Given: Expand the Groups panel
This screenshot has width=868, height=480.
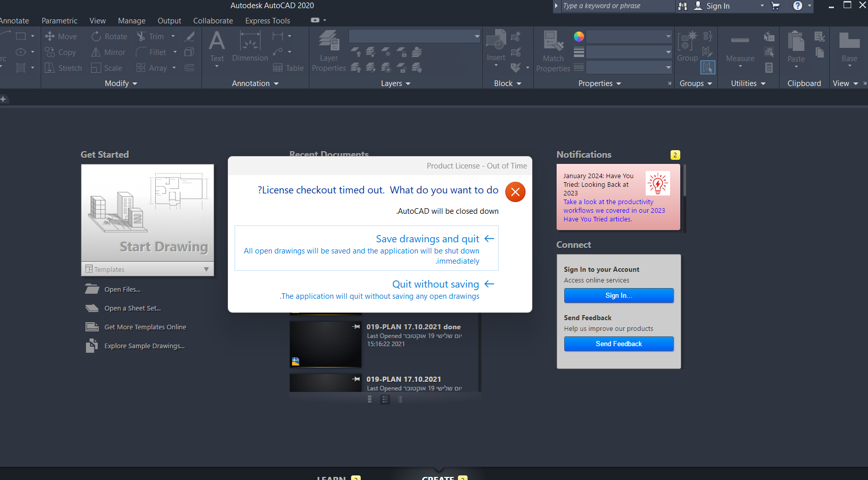Looking at the screenshot, I should pos(696,83).
